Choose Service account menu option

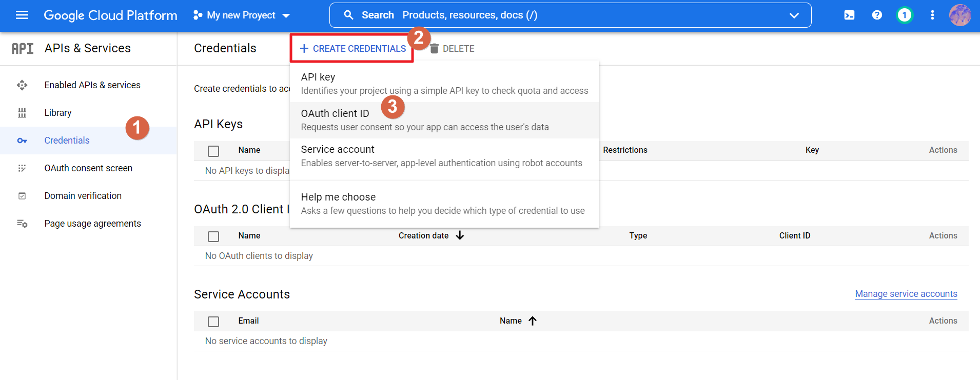click(444, 156)
